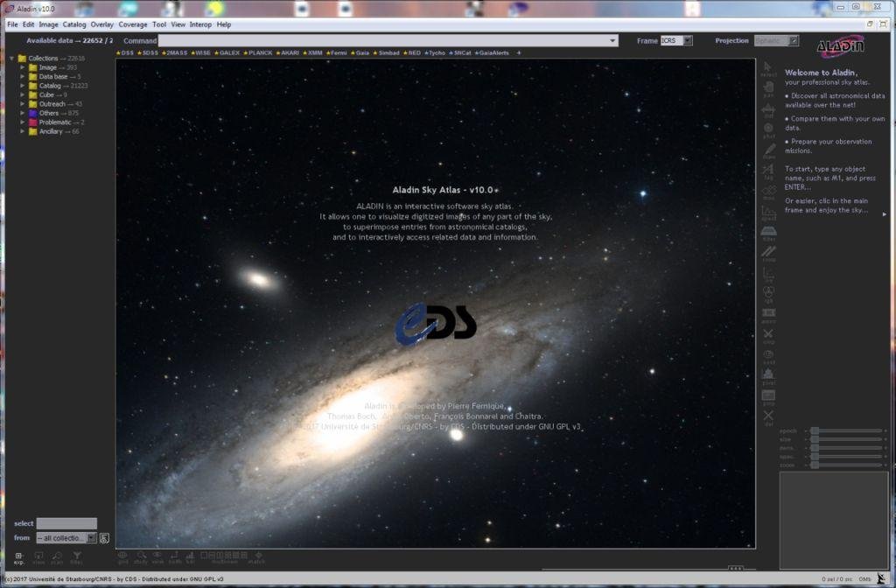896x588 pixels.
Task: Toggle the north indicator icon
Action: 175,556
